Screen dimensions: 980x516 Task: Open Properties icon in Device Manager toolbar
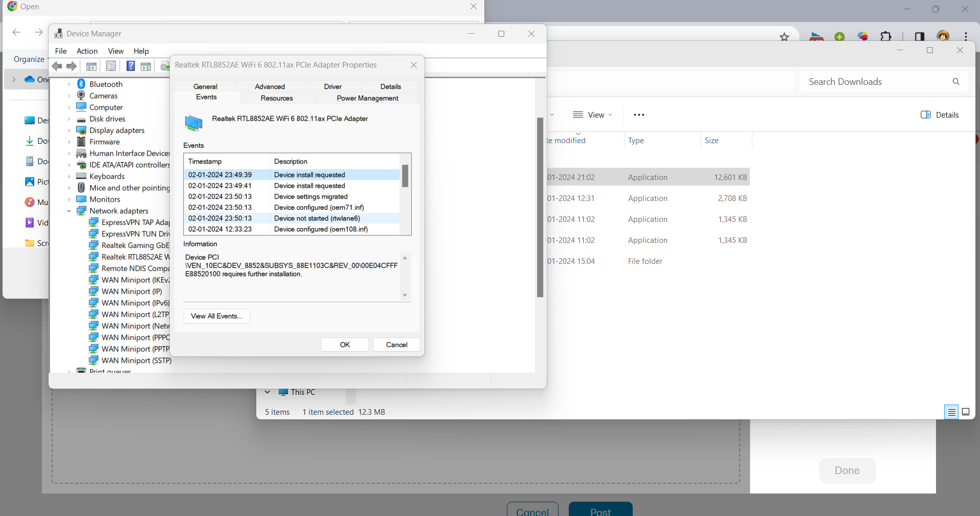[x=111, y=66]
